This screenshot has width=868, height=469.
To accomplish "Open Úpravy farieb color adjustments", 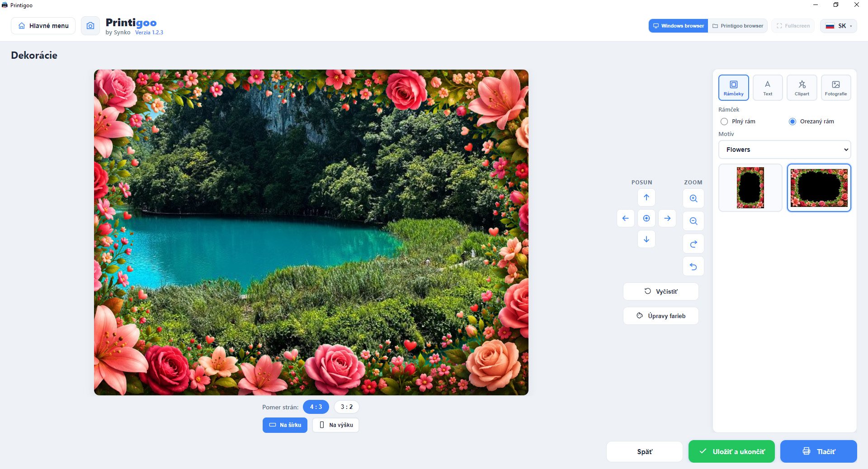I will click(661, 316).
